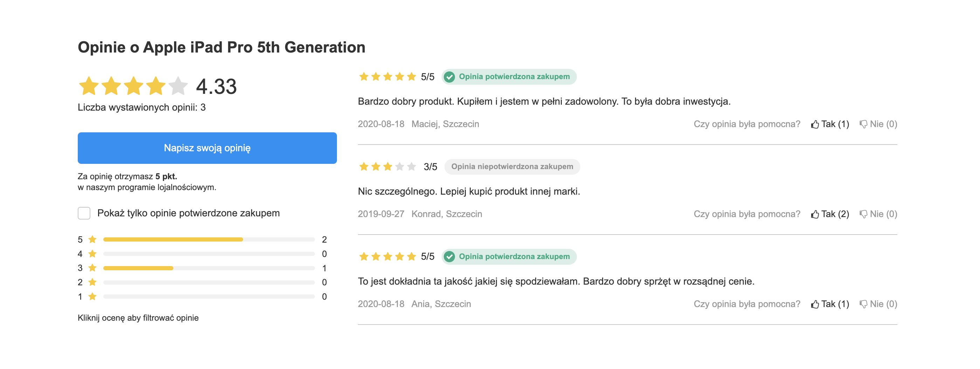Click thumbs-down icon on Maciej's review

click(x=863, y=124)
